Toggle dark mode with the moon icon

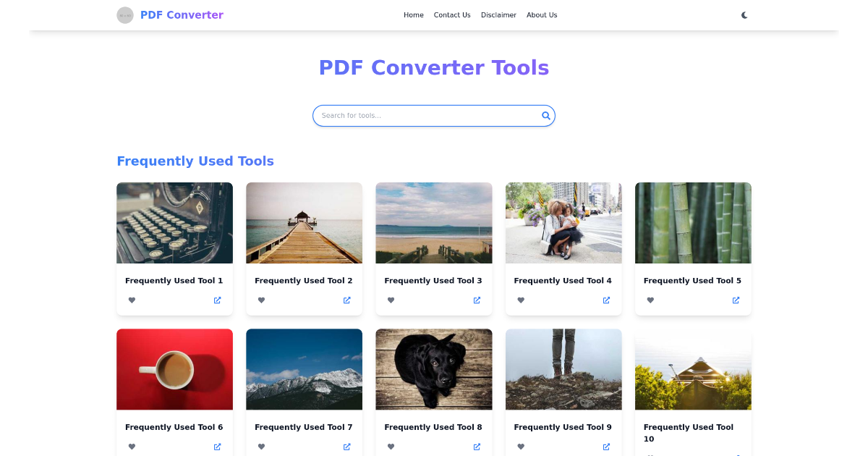744,14
